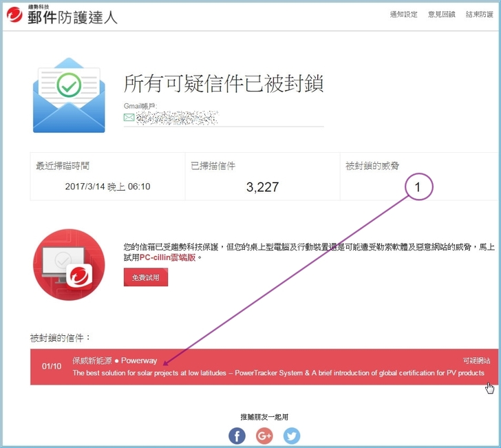This screenshot has width=501, height=448.
Task: Select the blurred Gmail account address
Action: click(x=178, y=118)
